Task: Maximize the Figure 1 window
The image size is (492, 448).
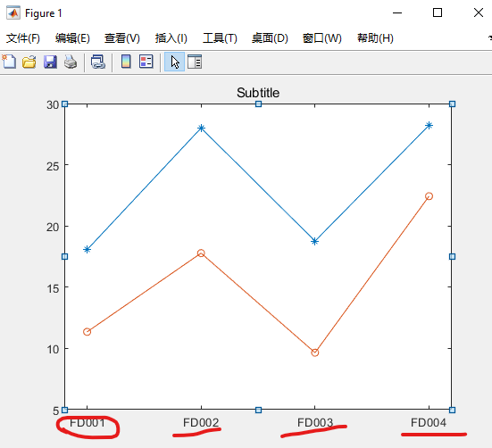Action: pos(438,12)
